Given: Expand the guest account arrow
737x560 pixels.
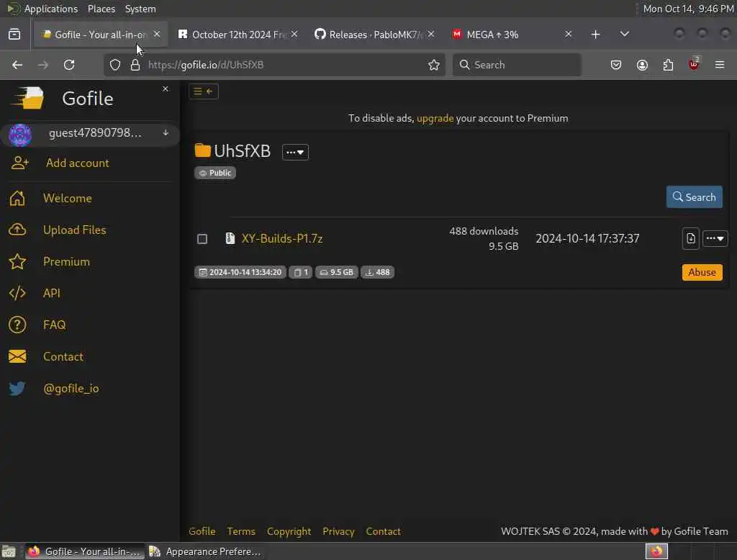Looking at the screenshot, I should point(166,133).
